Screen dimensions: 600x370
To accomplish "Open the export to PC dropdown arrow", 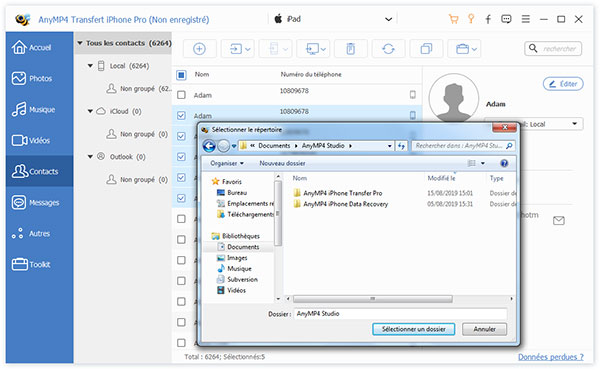I will [324, 49].
